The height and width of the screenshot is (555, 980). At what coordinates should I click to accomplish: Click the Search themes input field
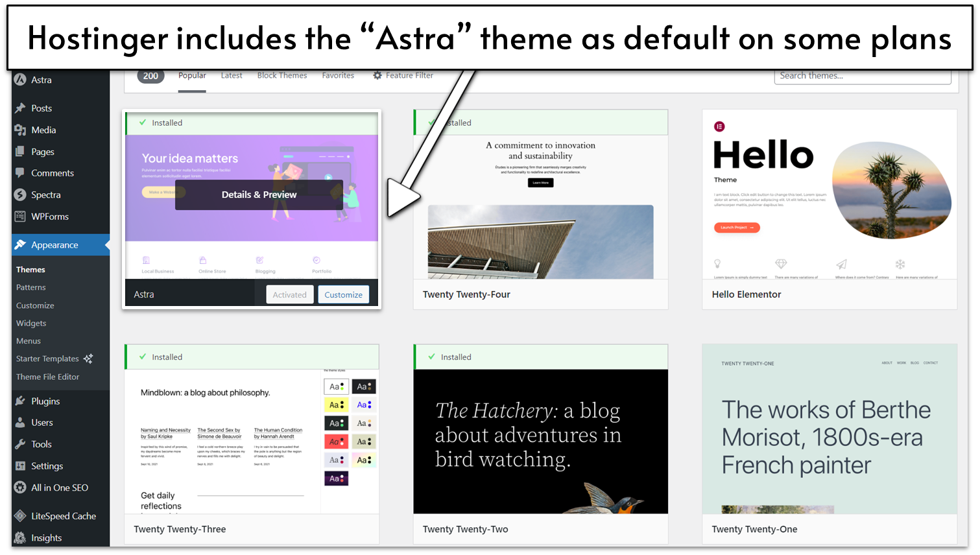pos(863,76)
